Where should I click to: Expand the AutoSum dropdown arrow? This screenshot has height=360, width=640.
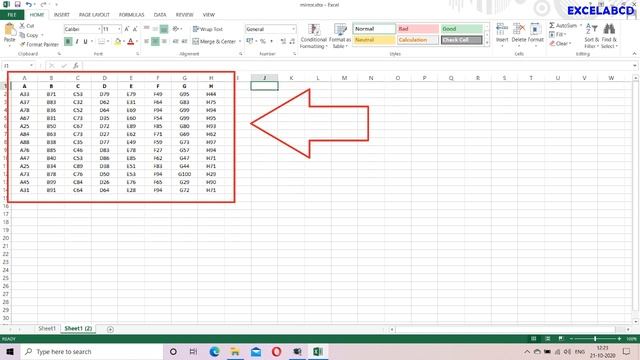pos(581,25)
